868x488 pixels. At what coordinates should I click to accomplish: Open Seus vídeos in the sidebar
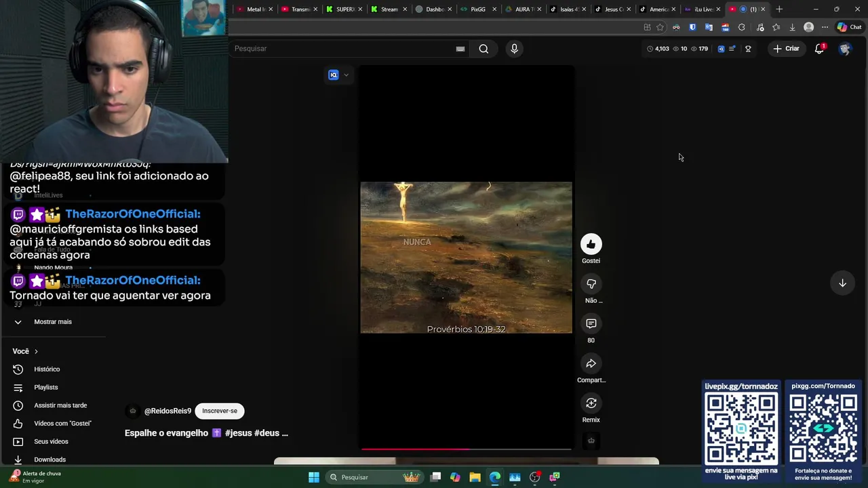[x=51, y=442]
